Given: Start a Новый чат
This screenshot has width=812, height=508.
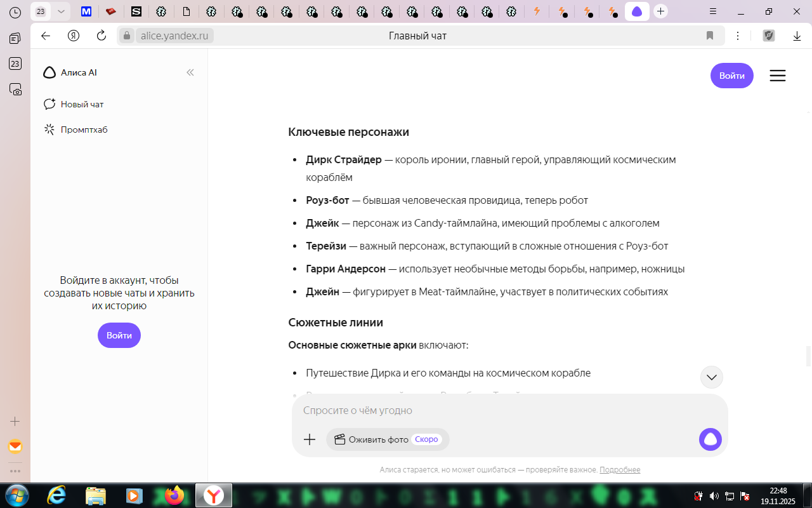Looking at the screenshot, I should click(81, 104).
